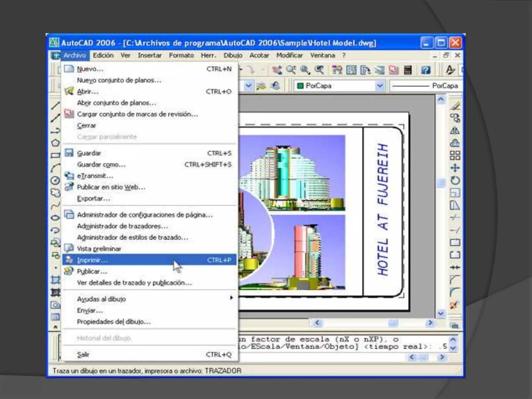This screenshot has width=532, height=399.
Task: Click the vertical scrollbar down arrow
Action: (x=441, y=314)
